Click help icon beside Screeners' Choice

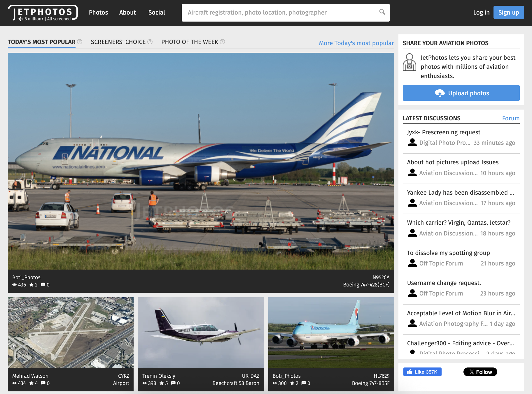click(x=150, y=42)
